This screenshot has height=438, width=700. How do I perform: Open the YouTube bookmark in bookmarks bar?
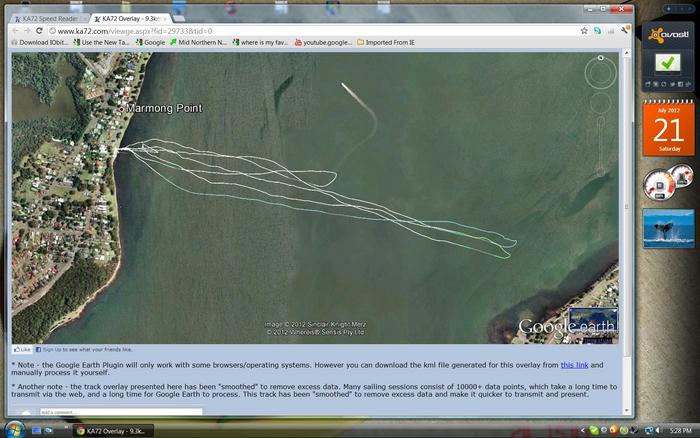tap(325, 42)
